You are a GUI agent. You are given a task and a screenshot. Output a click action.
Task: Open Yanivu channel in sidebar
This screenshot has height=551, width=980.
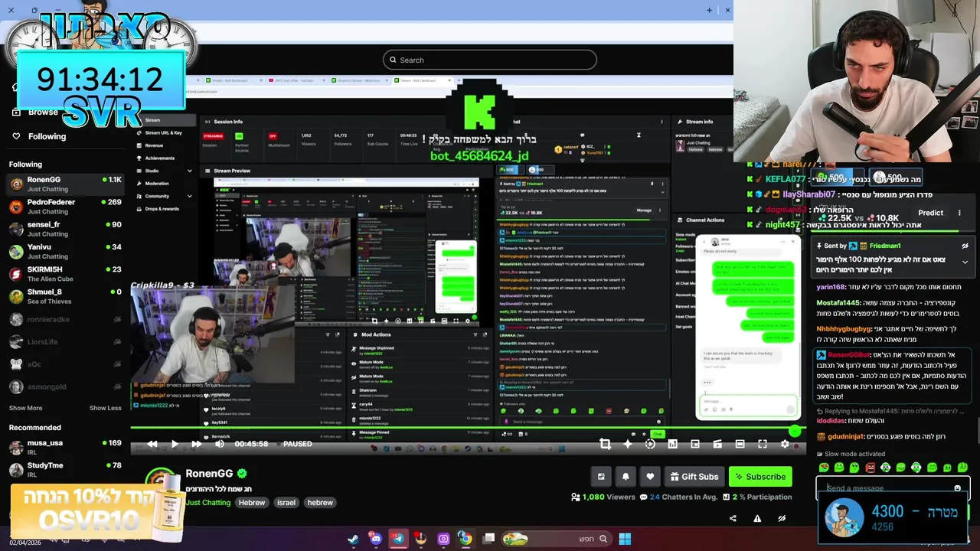(x=65, y=251)
